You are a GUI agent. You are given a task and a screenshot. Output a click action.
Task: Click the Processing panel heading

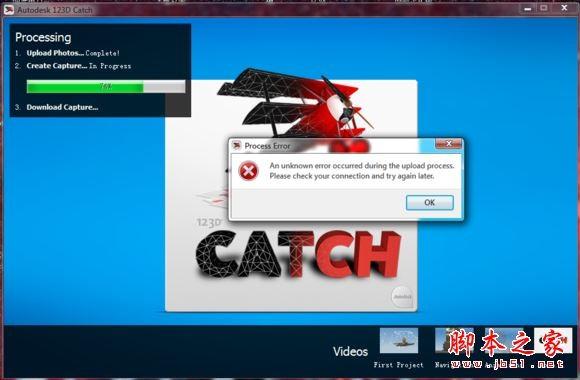(x=43, y=37)
